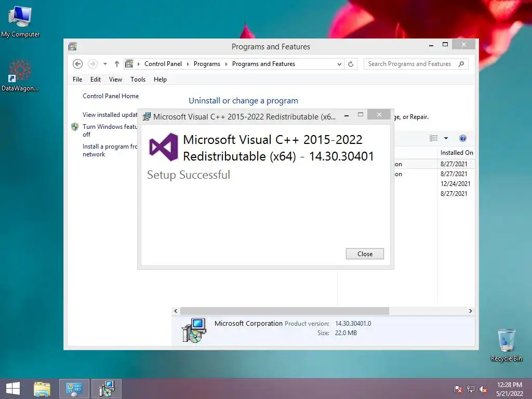Image resolution: width=532 pixels, height=399 pixels.
Task: Switch to Control Panel taskbar item
Action: 74,389
